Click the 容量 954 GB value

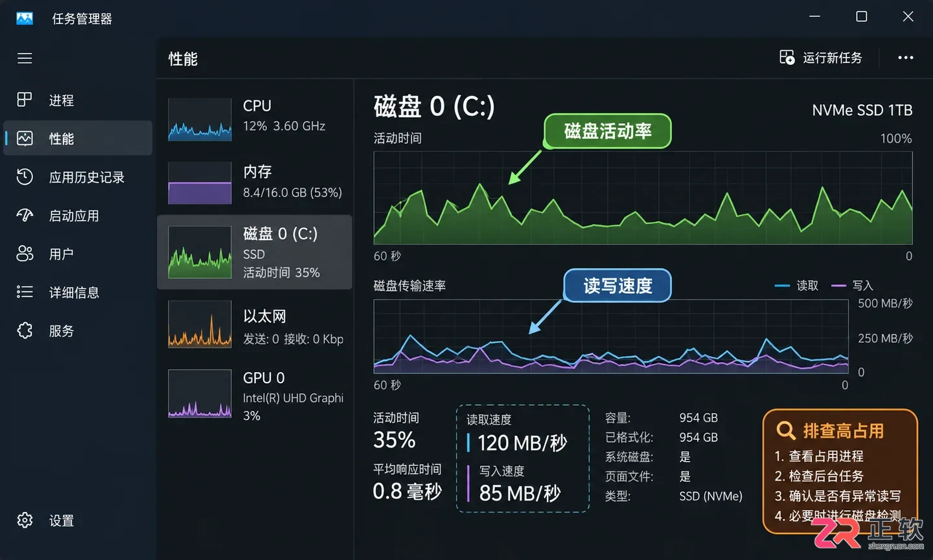click(698, 418)
